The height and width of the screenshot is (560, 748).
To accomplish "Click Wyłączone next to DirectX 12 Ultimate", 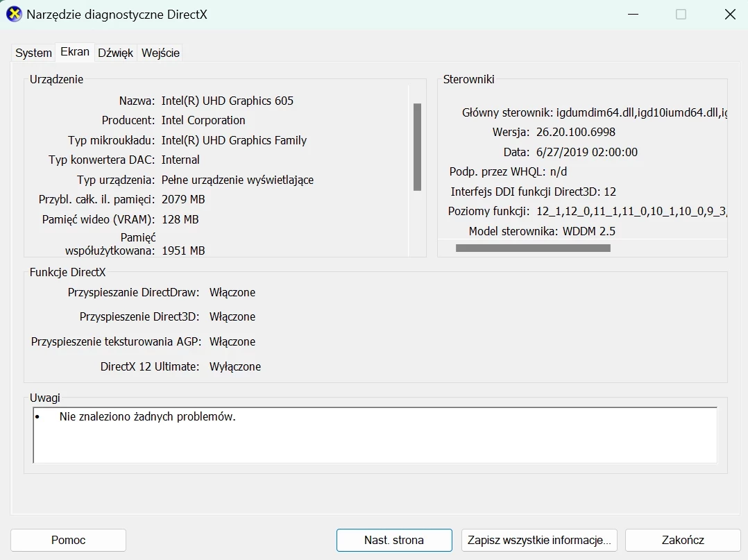I will click(235, 366).
